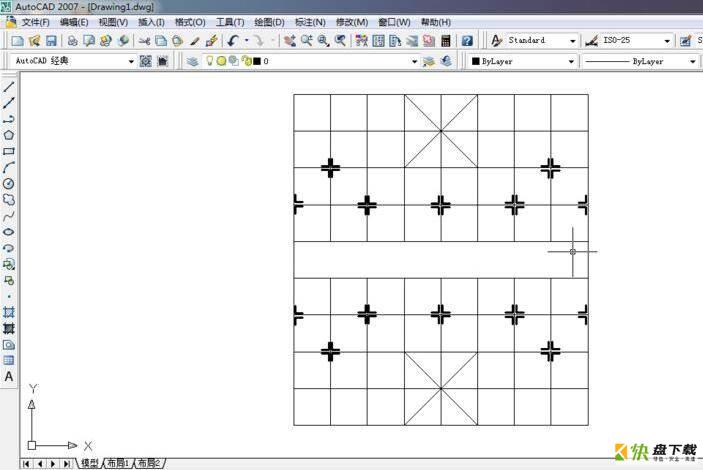Open the 编辑(E) menu
Viewport: 703px width, 470px height.
tap(74, 22)
